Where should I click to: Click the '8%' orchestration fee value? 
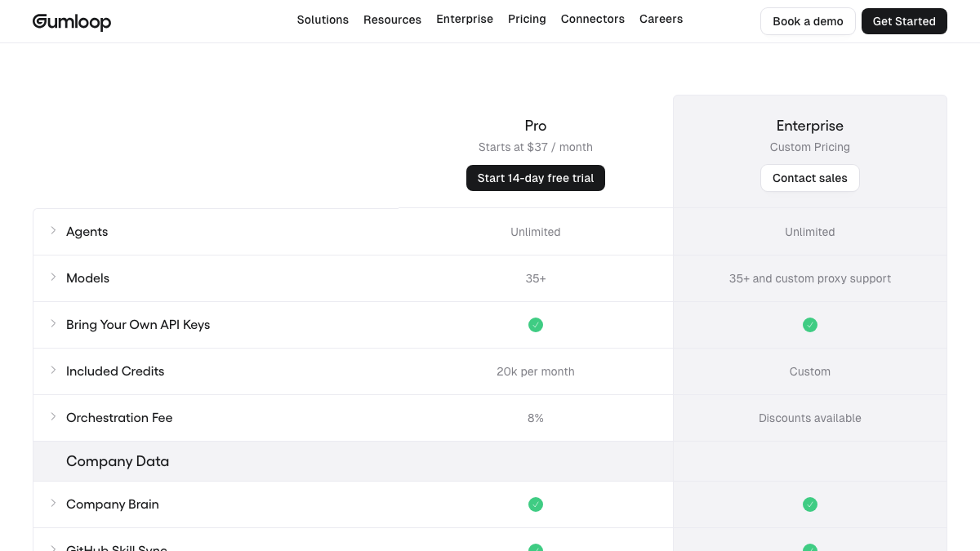536,418
